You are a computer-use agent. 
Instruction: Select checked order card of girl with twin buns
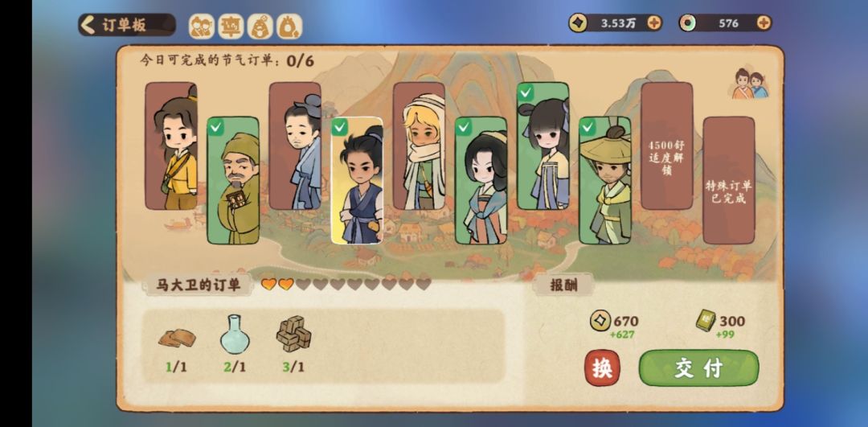[x=543, y=146]
